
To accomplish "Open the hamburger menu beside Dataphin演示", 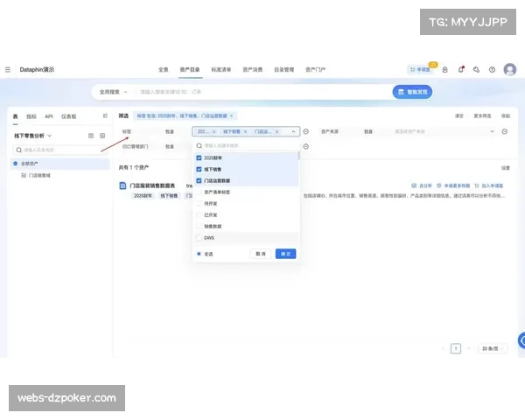I will click(x=8, y=70).
